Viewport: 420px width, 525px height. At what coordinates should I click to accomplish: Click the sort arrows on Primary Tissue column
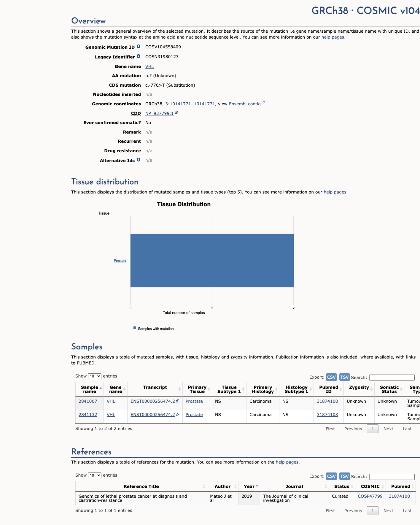(209, 389)
